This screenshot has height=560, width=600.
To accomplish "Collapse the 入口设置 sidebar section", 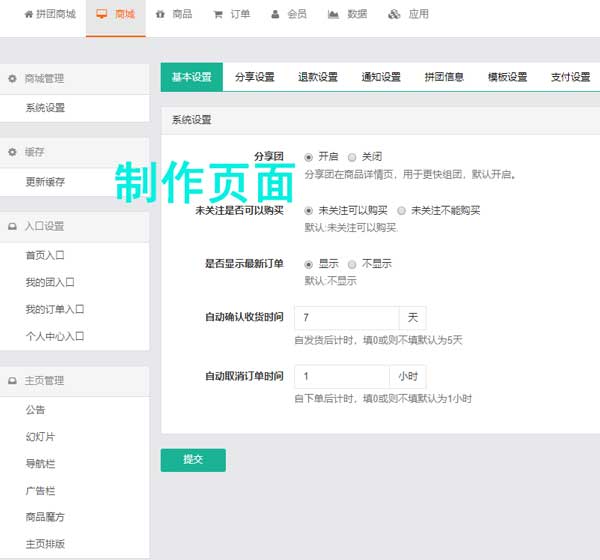I will pyautogui.click(x=75, y=227).
